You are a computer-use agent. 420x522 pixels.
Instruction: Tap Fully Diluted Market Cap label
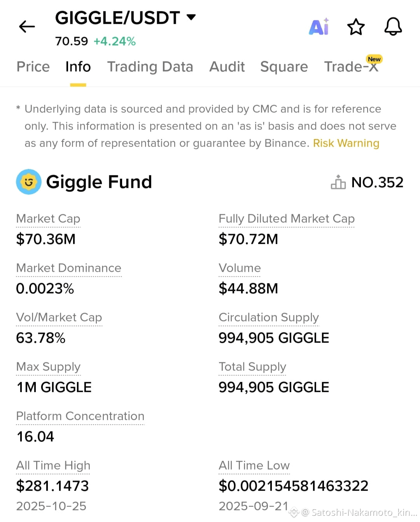287,219
